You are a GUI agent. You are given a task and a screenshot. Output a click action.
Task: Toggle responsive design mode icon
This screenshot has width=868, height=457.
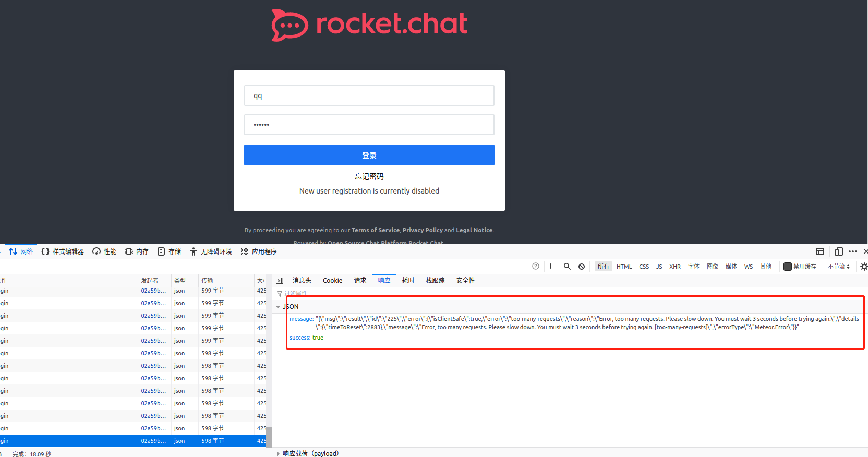tap(839, 251)
